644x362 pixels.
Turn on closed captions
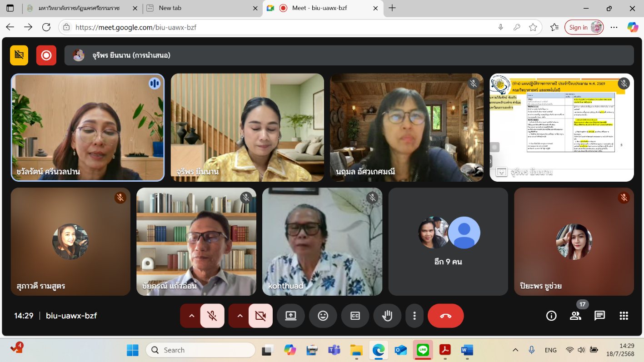click(x=355, y=316)
